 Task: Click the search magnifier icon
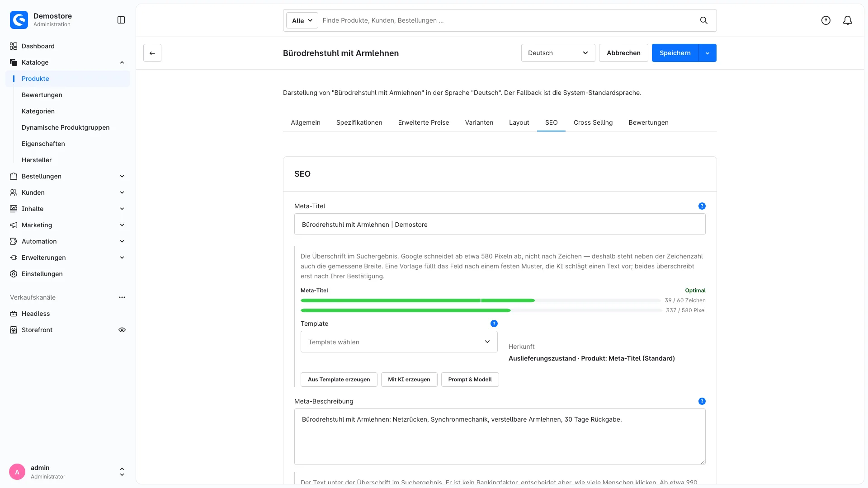pyautogui.click(x=704, y=20)
